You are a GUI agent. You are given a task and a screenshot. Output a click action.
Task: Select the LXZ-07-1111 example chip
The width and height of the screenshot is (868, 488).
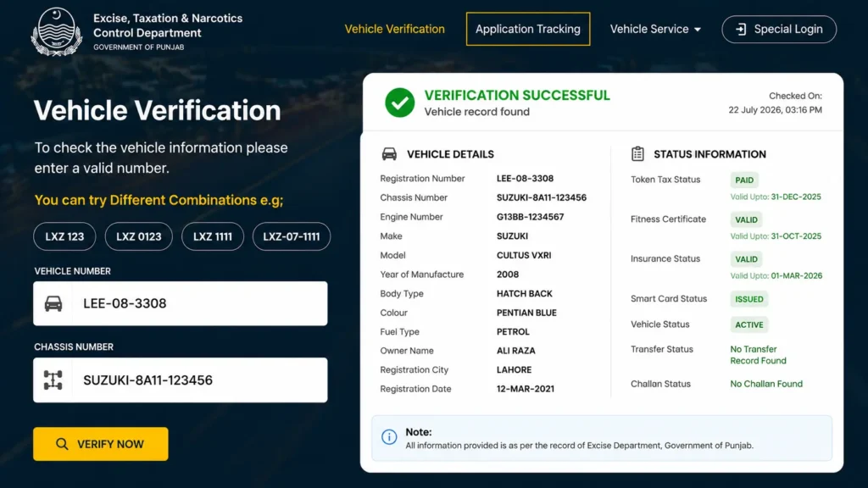pyautogui.click(x=292, y=236)
